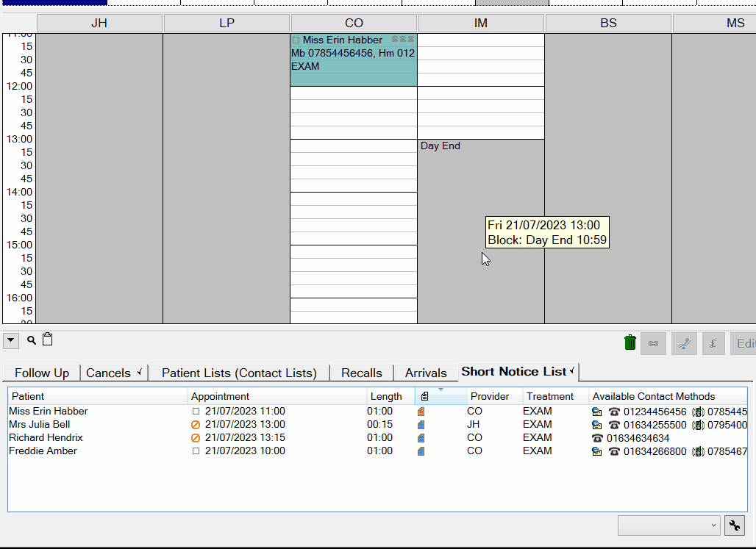Expand the small dropdown arrow left of search

tap(11, 340)
